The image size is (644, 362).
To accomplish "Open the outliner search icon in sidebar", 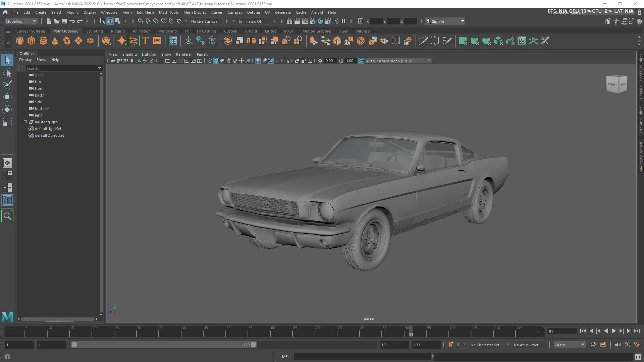I will pos(7,216).
